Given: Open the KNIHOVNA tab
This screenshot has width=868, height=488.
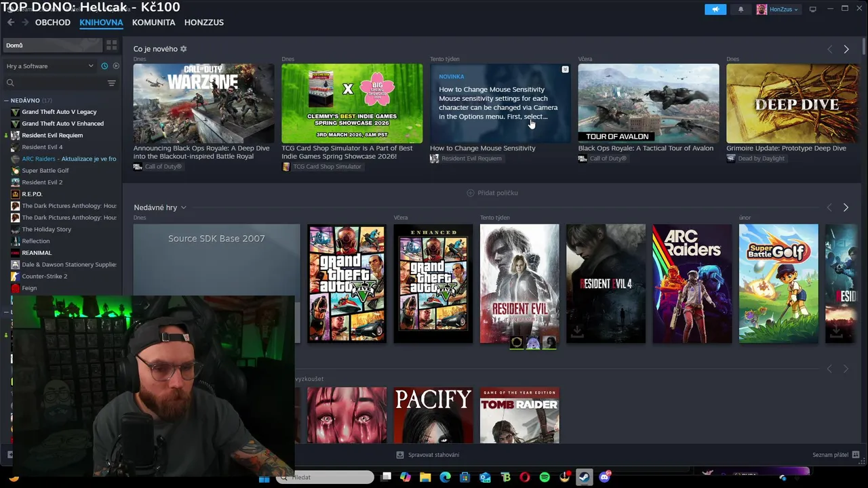Looking at the screenshot, I should point(101,22).
